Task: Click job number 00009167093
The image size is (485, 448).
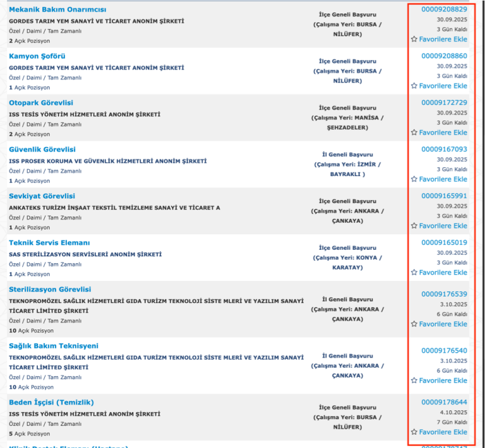Action: (444, 150)
